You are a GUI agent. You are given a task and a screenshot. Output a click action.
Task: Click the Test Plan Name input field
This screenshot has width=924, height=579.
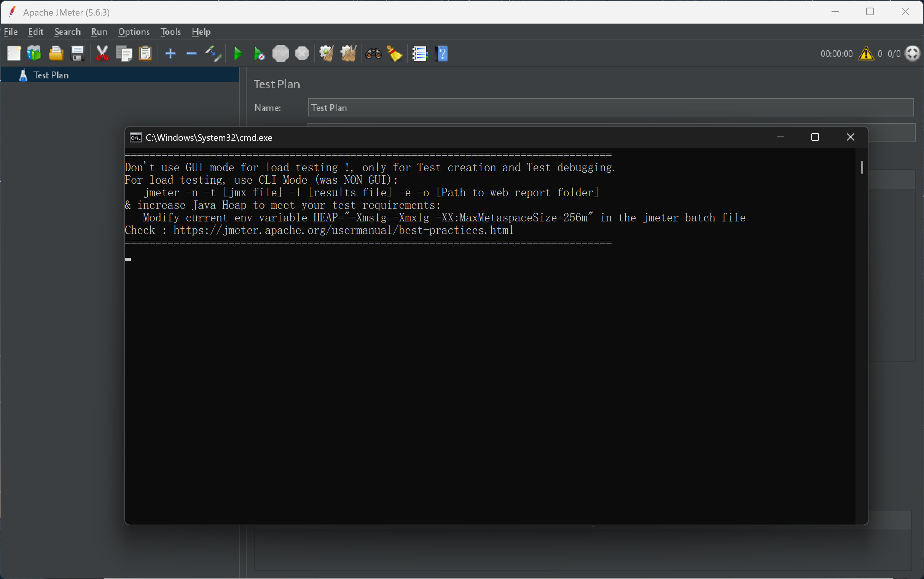click(x=611, y=108)
